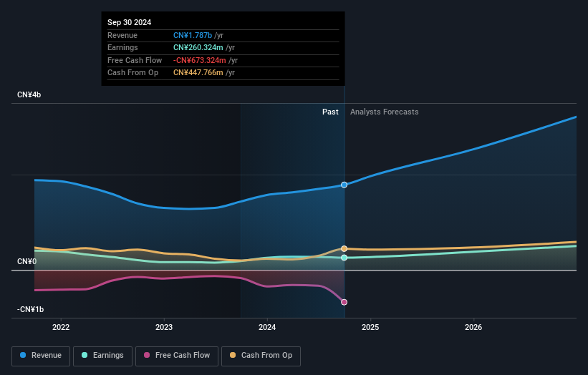Click the -CN¥1b y-axis label

(30, 309)
